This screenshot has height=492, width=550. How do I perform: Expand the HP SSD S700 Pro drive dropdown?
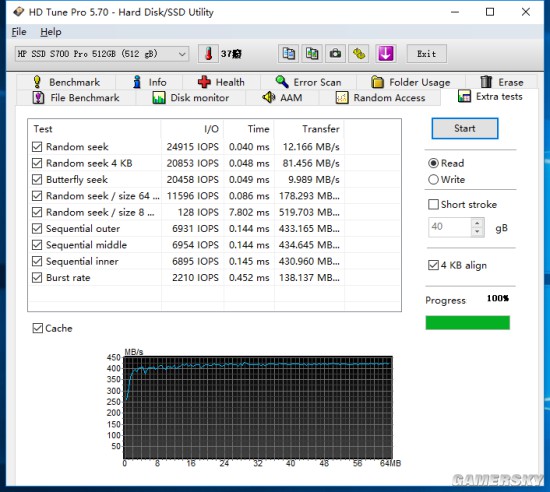102,54
